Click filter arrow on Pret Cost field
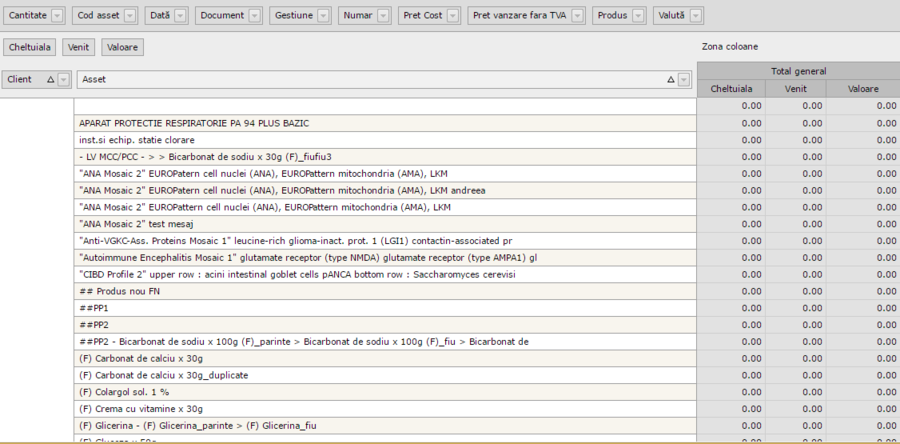This screenshot has height=444, width=900. click(x=453, y=16)
